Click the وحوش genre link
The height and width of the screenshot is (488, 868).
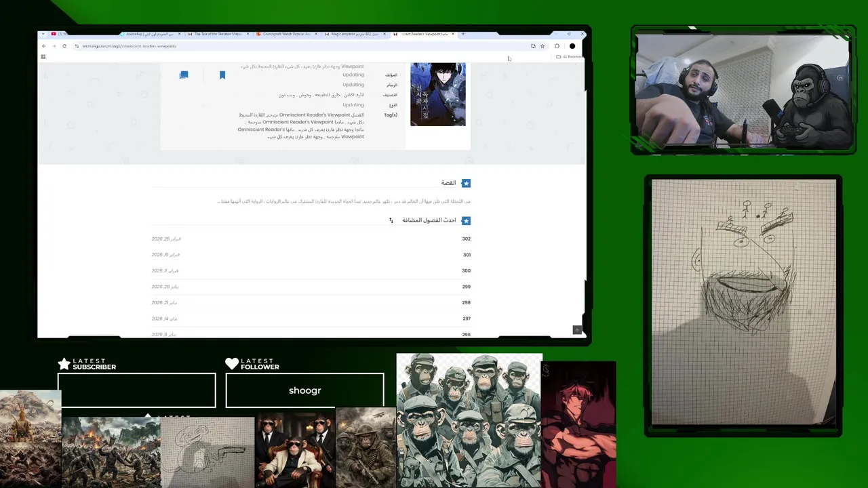[x=305, y=95]
